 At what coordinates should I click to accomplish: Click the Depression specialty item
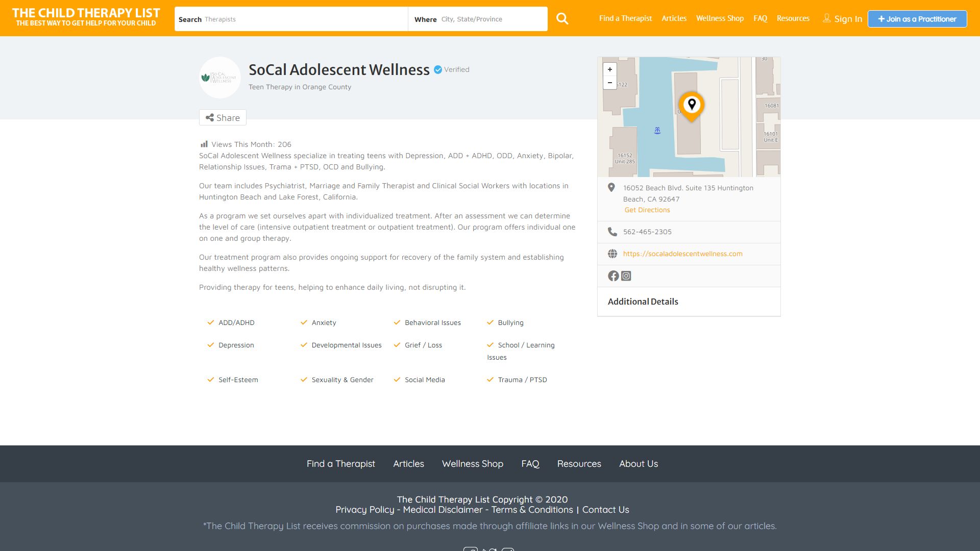(x=231, y=345)
